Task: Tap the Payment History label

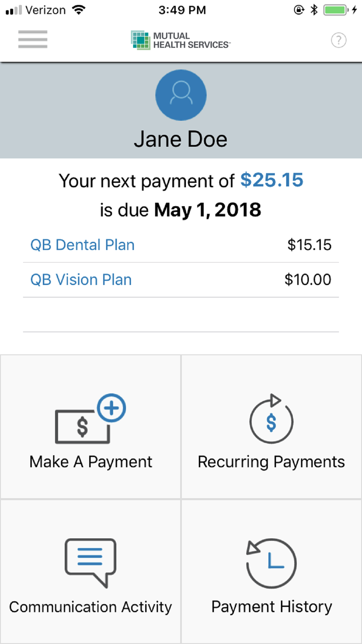Action: tap(271, 607)
